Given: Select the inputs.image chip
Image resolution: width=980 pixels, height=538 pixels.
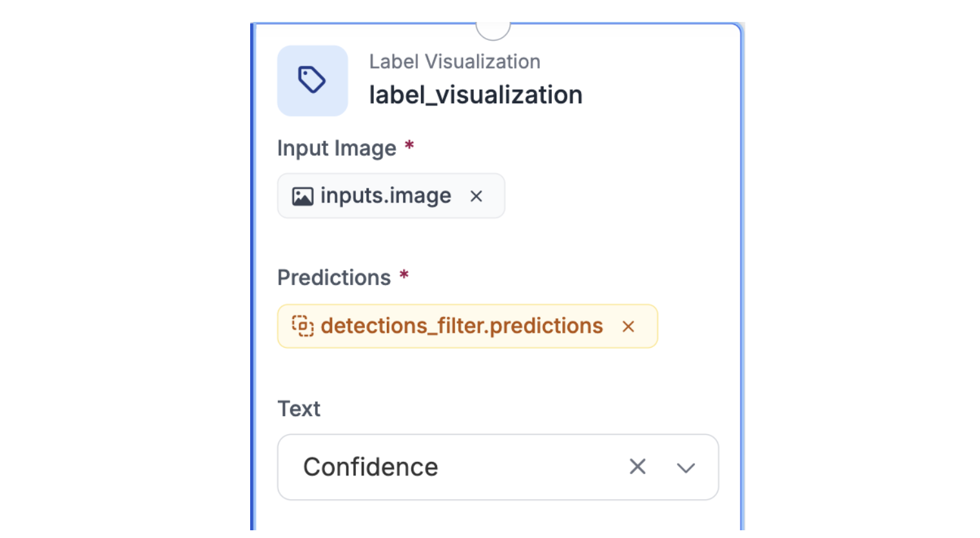Looking at the screenshot, I should pyautogui.click(x=386, y=195).
